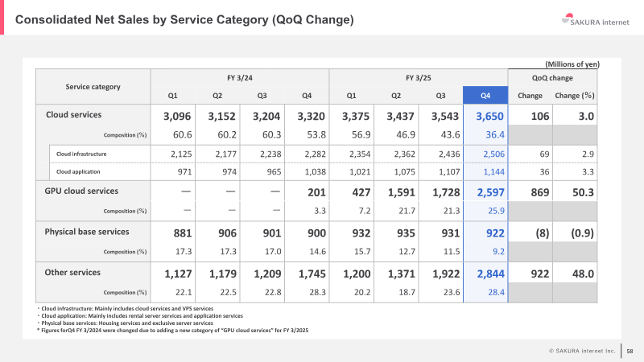Viewport: 644px width, 362px height.
Task: Select the FY 3/24 group header
Action: click(x=240, y=77)
